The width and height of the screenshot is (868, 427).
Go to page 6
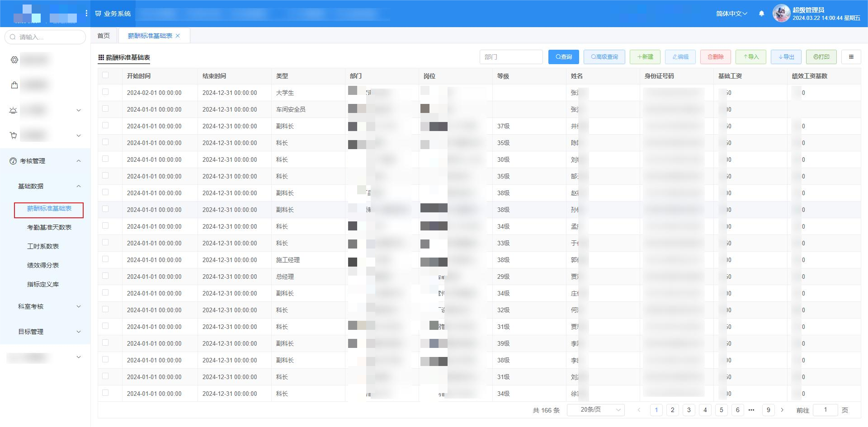(x=738, y=410)
